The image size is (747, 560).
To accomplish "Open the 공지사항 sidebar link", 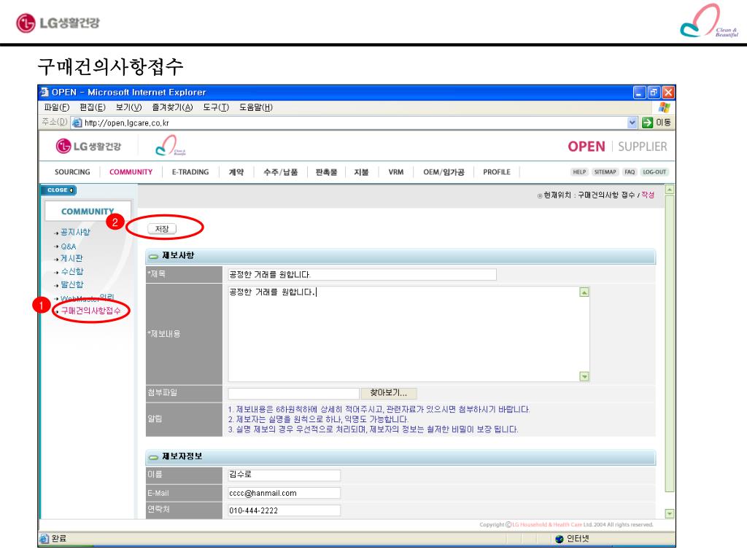I will coord(75,232).
